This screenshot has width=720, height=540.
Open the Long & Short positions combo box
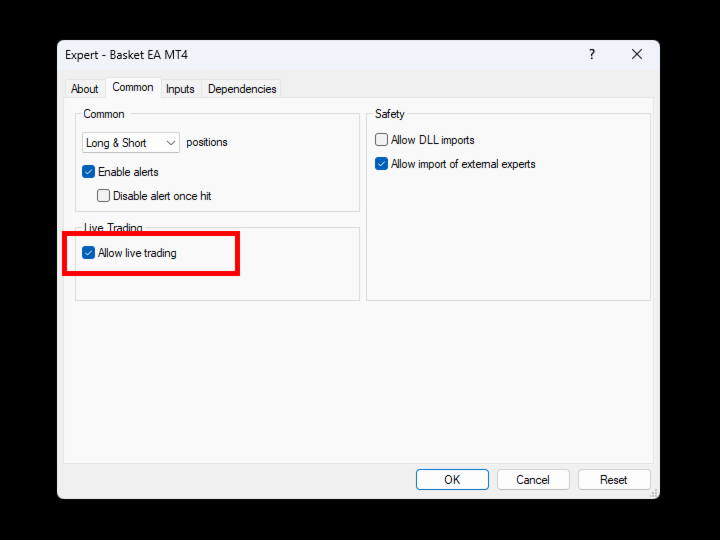tap(131, 143)
